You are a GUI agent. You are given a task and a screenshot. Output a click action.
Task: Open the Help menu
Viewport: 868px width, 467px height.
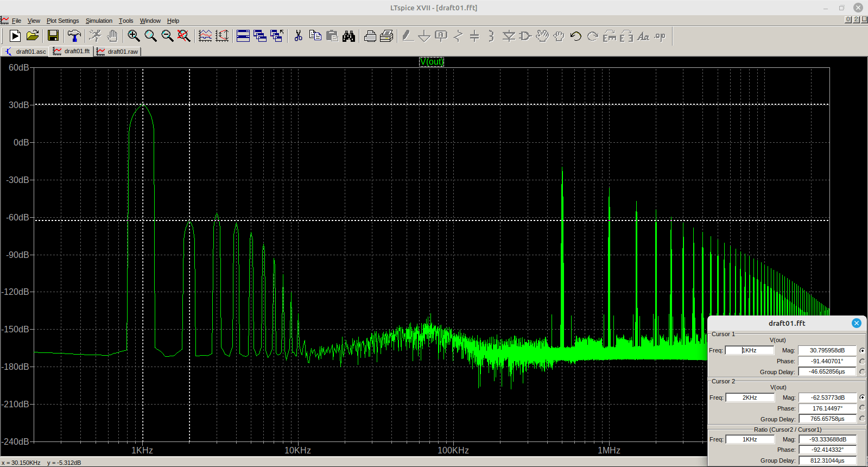(173, 21)
